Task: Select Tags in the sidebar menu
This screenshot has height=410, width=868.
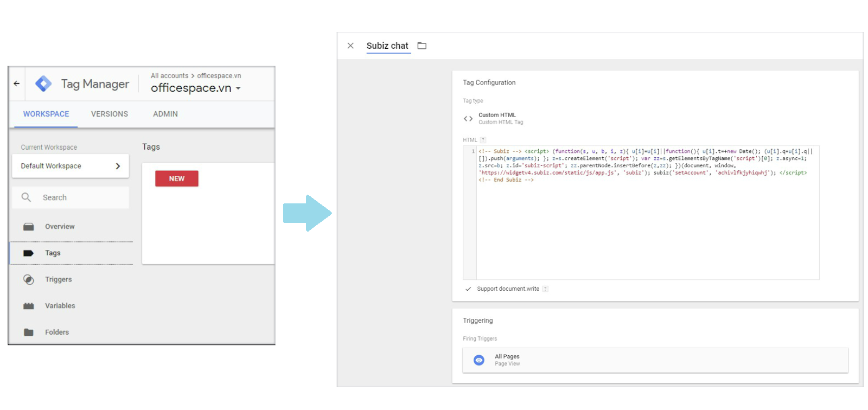Action: (x=53, y=253)
